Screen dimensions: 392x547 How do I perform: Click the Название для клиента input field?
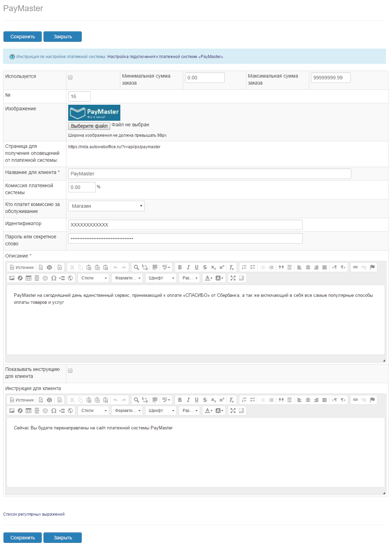[x=209, y=174]
